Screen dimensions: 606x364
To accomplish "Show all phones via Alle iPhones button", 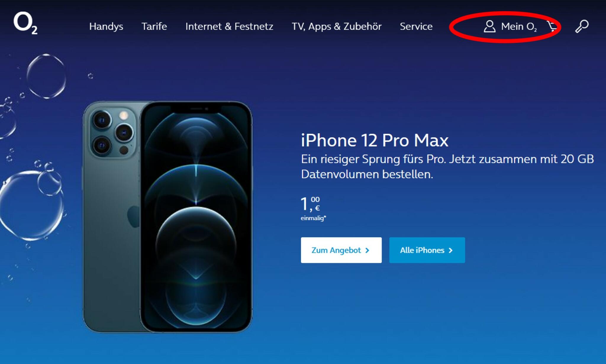I will point(427,250).
